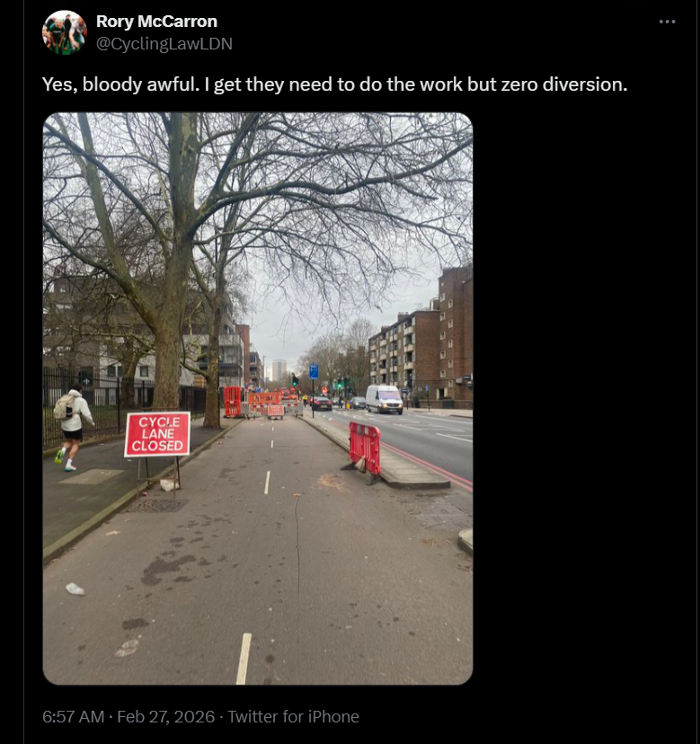Click the tweet text starting "Yes, bloody awful"
700x744 pixels.
[334, 85]
